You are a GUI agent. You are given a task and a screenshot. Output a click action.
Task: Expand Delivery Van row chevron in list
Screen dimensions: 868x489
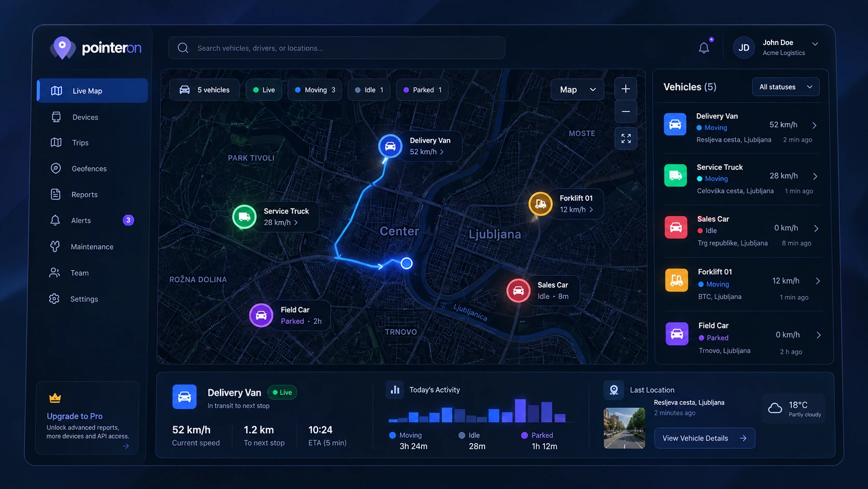pos(815,125)
